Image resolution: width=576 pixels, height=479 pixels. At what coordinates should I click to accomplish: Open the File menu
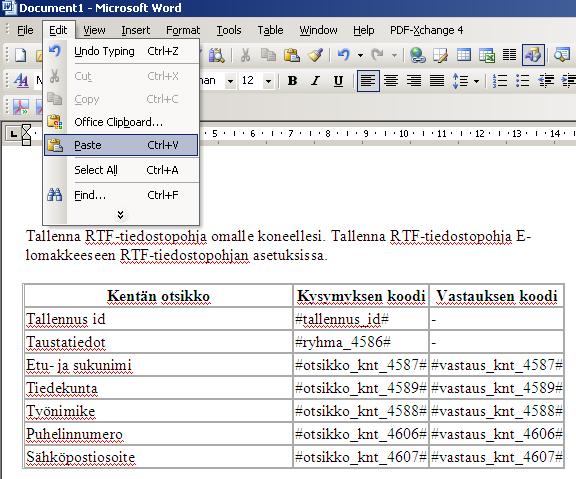coord(25,30)
